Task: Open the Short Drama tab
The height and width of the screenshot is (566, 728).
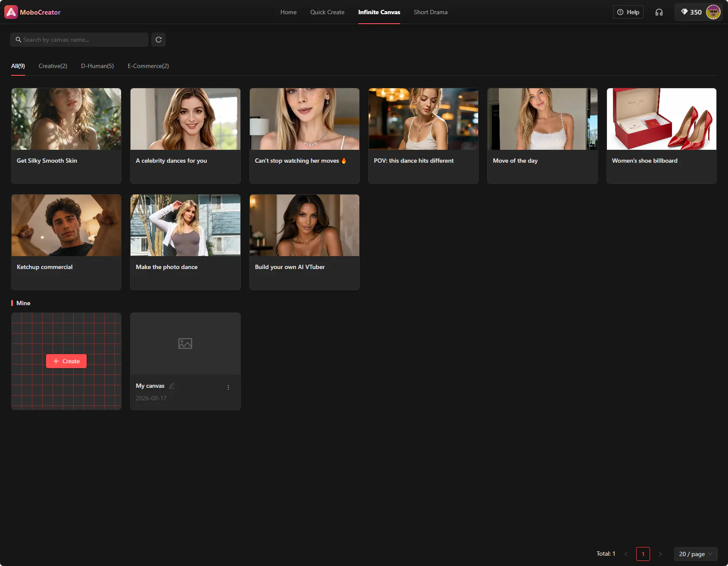Action: 431,12
